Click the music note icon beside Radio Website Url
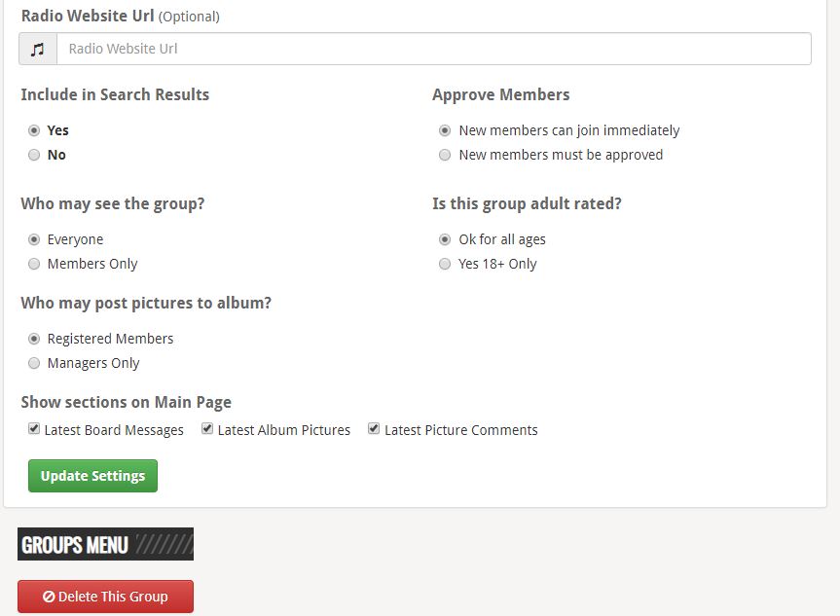This screenshot has width=840, height=616. pyautogui.click(x=38, y=49)
